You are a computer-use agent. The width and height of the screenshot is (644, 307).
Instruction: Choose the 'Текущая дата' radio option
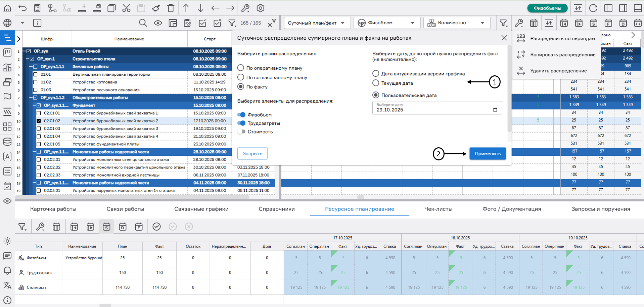tap(376, 83)
